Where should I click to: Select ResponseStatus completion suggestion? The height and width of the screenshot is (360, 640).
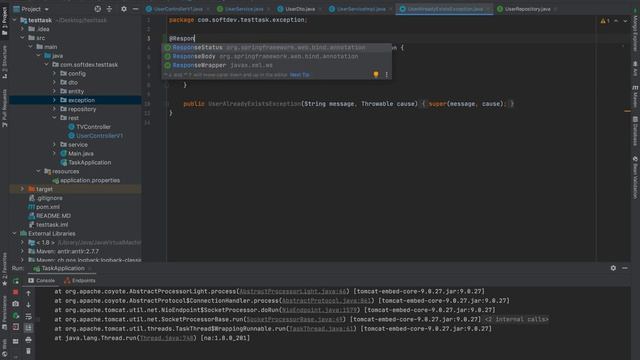[x=277, y=47]
